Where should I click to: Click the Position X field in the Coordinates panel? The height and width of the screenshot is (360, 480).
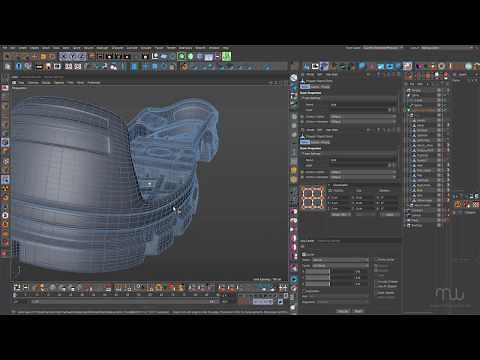(340, 197)
